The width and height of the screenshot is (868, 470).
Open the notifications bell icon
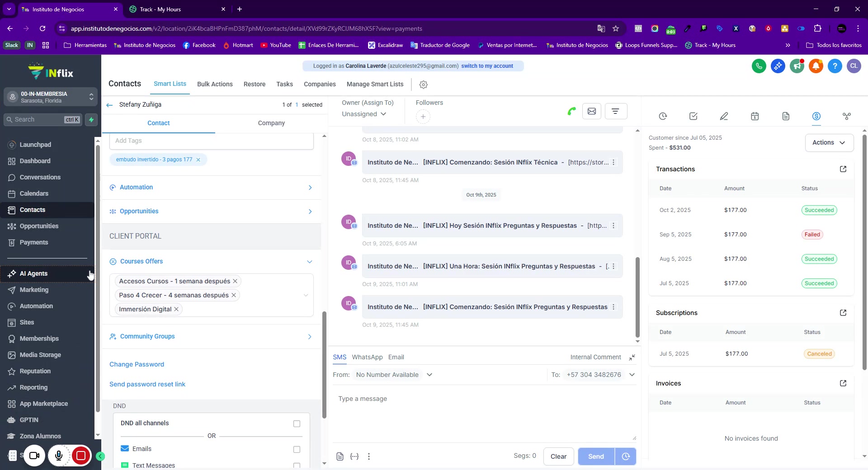816,66
